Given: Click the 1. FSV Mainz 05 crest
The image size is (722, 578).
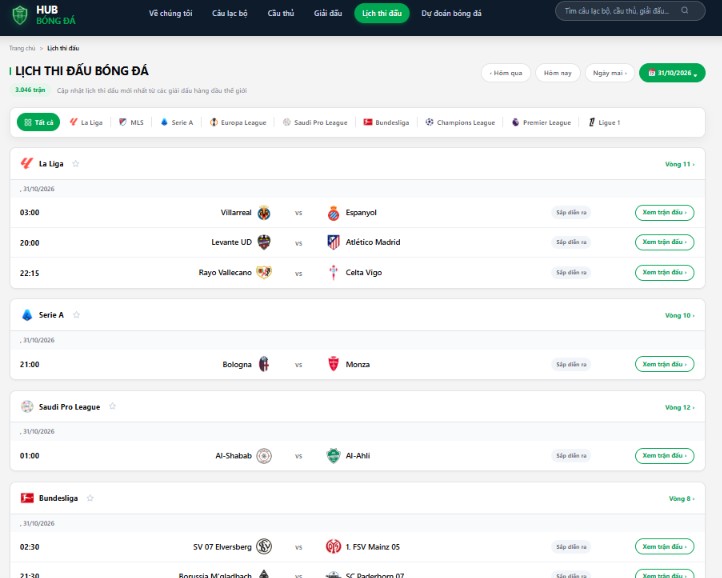Looking at the screenshot, I should (333, 547).
